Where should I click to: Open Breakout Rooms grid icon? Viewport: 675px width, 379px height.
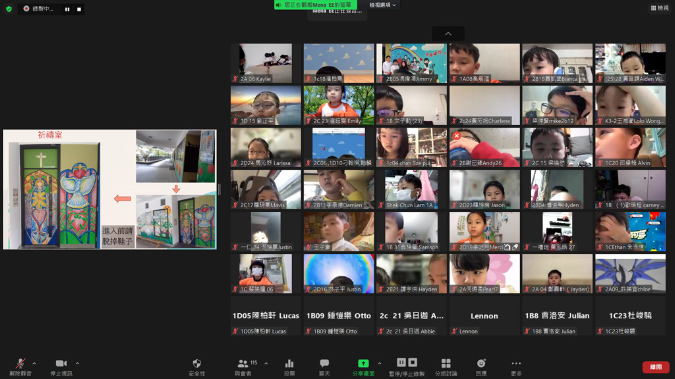point(446,367)
